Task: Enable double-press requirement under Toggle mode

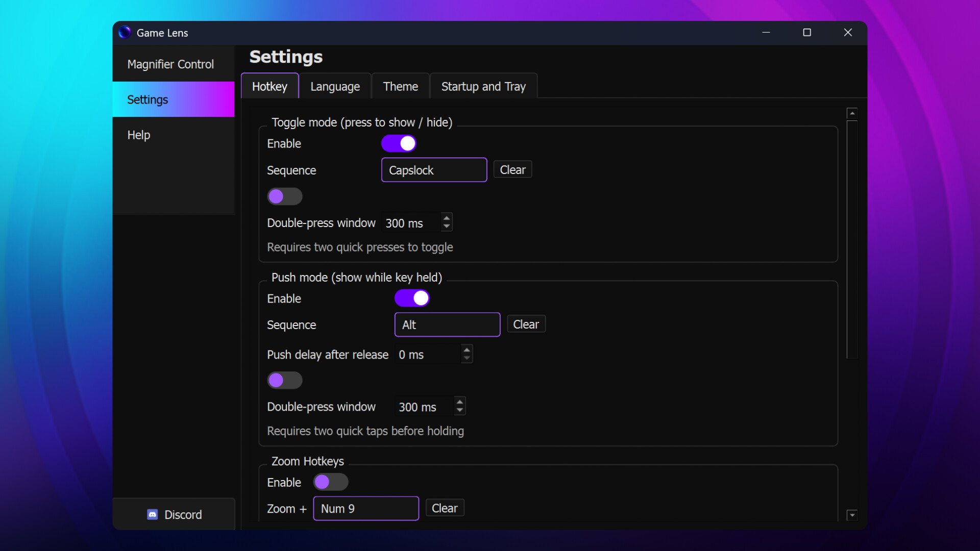Action: pos(284,196)
